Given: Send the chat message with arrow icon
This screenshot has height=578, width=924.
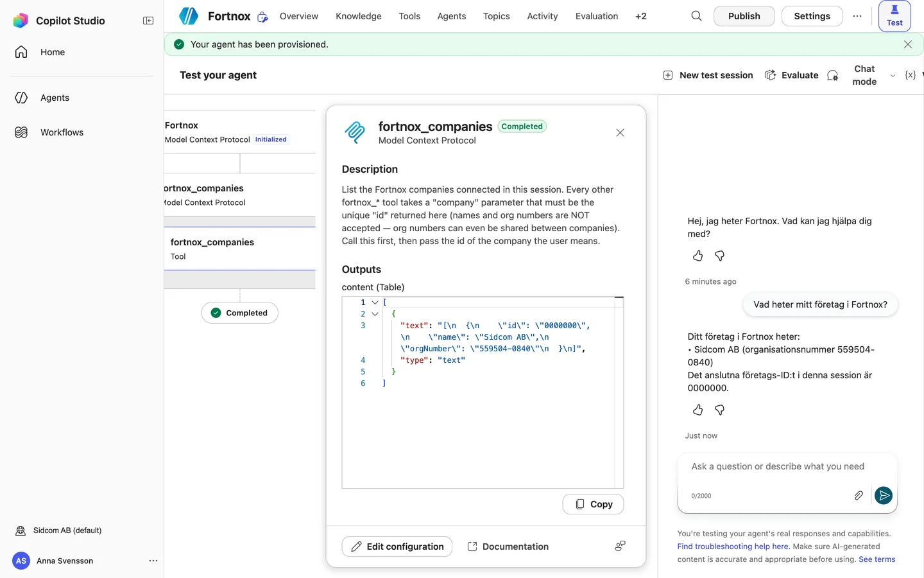Looking at the screenshot, I should 884,495.
